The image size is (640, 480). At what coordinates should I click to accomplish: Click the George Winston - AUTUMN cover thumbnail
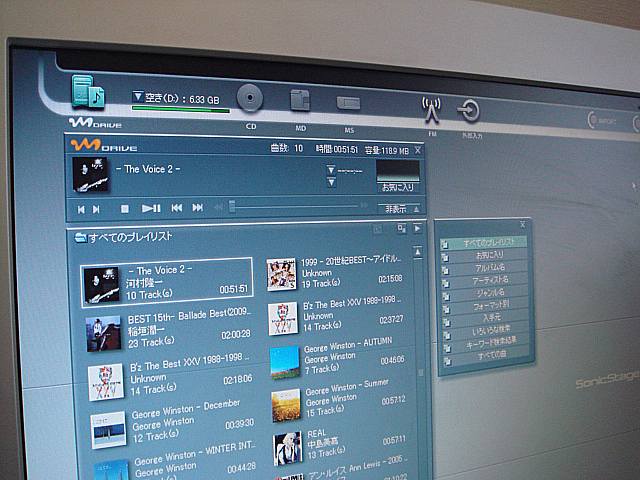tap(285, 362)
